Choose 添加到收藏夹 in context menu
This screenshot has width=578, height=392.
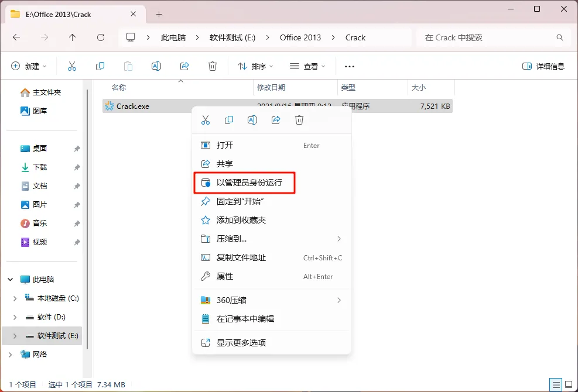[x=272, y=220]
